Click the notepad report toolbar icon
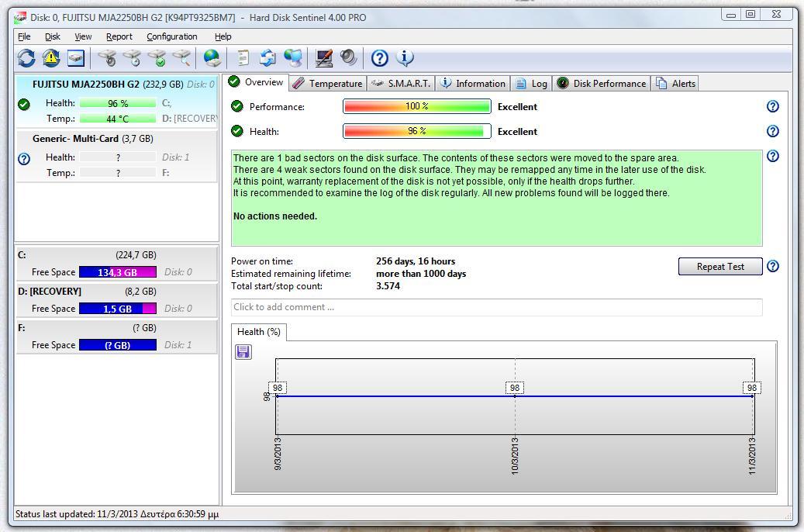The image size is (804, 532). tap(243, 58)
